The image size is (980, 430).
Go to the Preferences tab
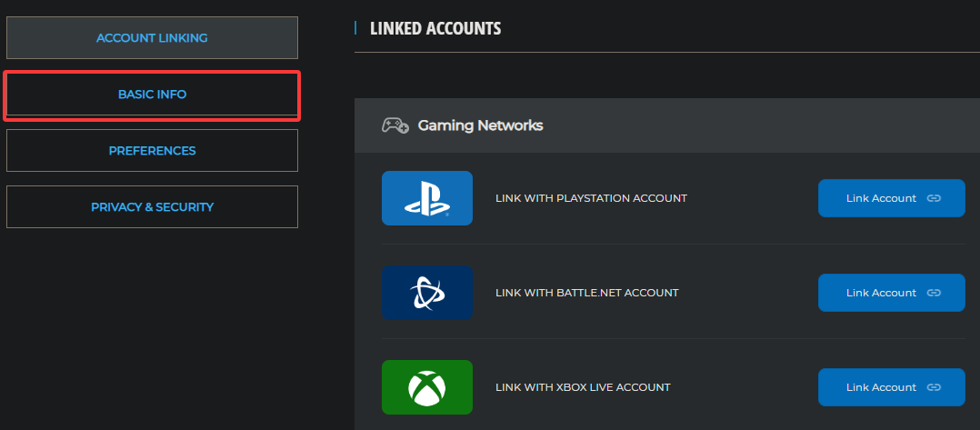pyautogui.click(x=152, y=151)
